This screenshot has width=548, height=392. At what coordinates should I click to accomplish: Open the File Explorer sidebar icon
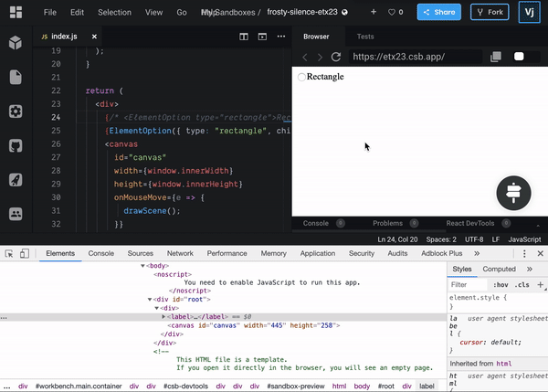click(x=16, y=77)
